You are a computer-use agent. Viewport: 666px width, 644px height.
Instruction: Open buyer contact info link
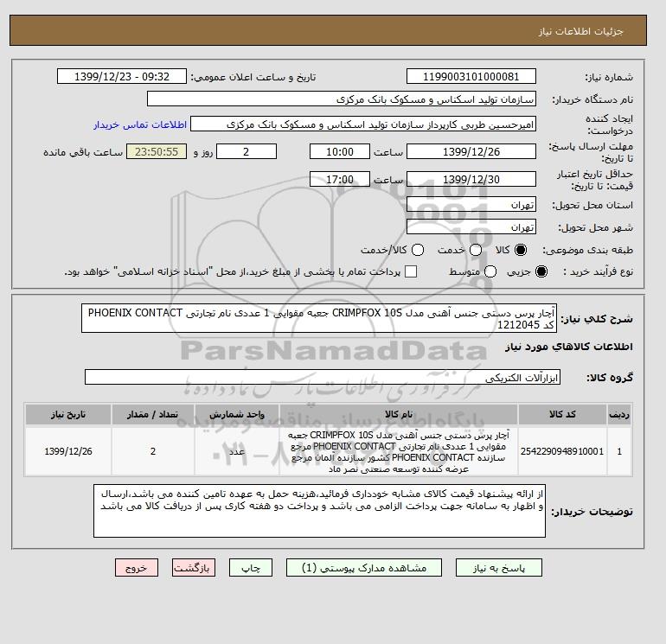click(x=140, y=124)
